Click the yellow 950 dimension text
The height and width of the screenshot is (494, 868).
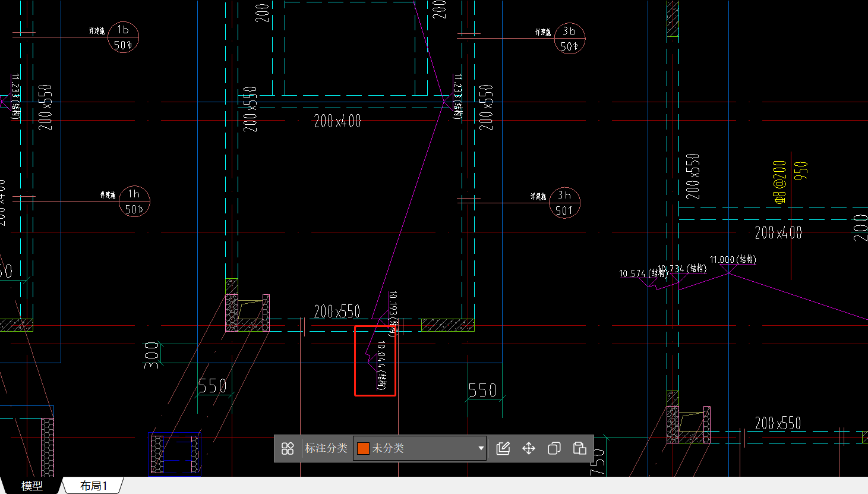(801, 171)
